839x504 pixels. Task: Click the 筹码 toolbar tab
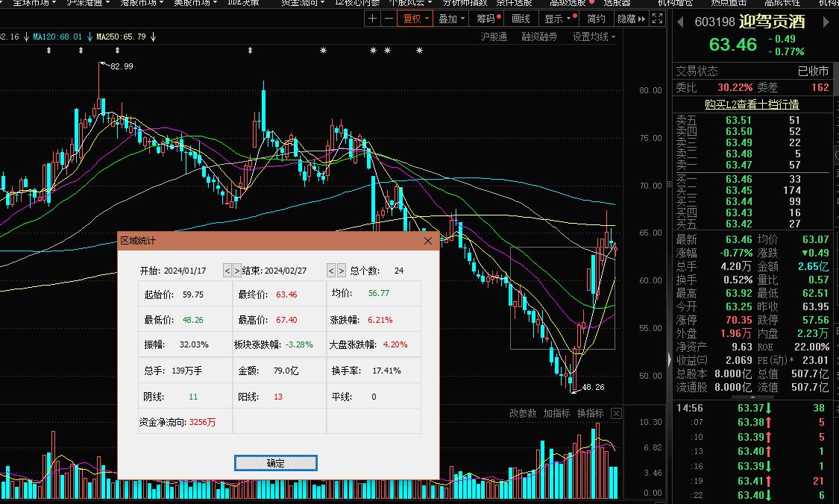tap(488, 19)
